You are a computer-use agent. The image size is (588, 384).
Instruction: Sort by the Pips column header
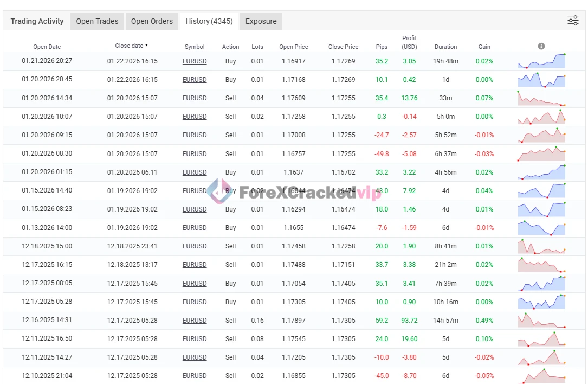click(382, 47)
